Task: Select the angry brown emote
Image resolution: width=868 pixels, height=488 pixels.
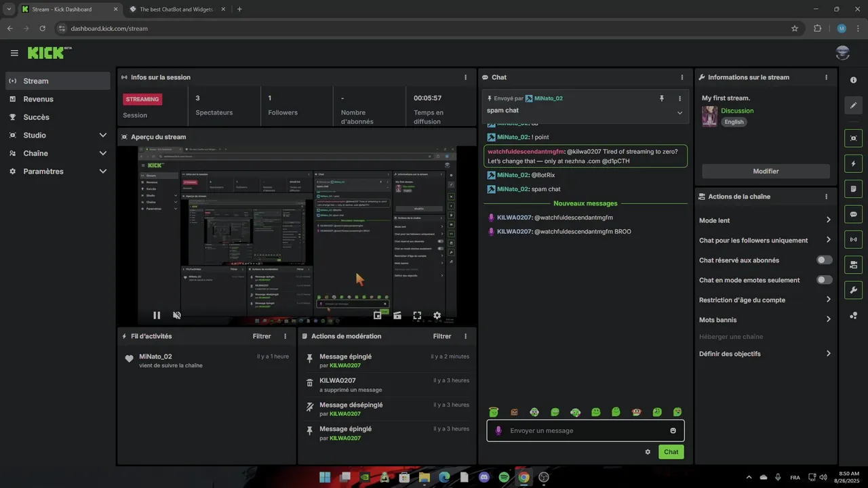Action: click(514, 412)
